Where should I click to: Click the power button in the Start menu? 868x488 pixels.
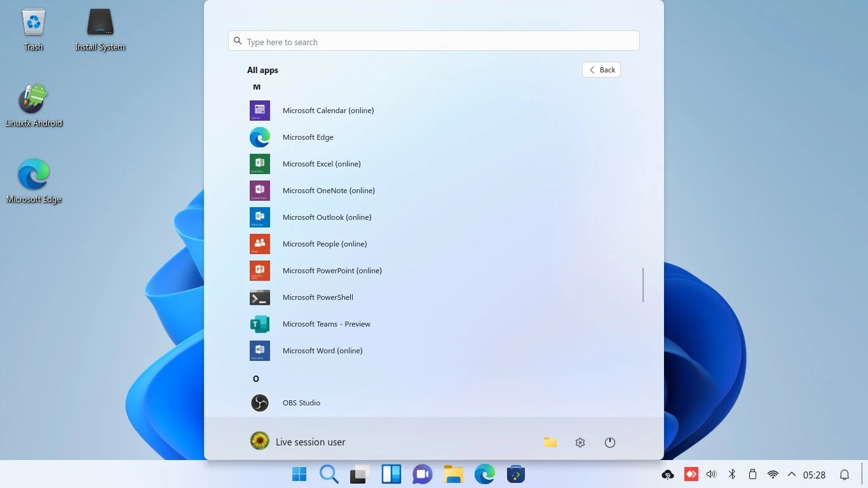[x=610, y=442]
